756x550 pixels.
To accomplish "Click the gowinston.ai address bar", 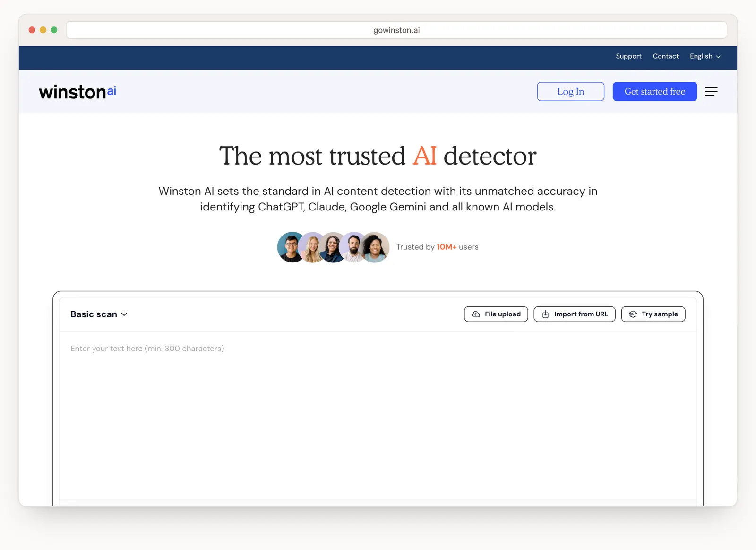I will [396, 30].
